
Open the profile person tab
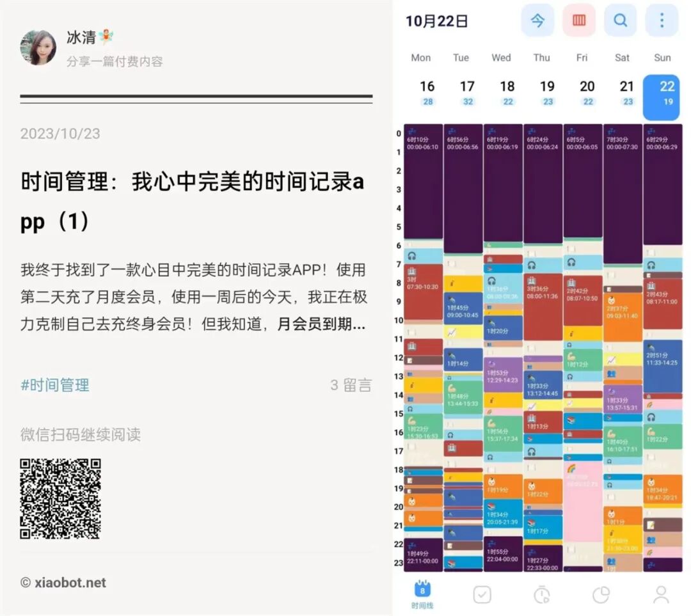click(661, 595)
